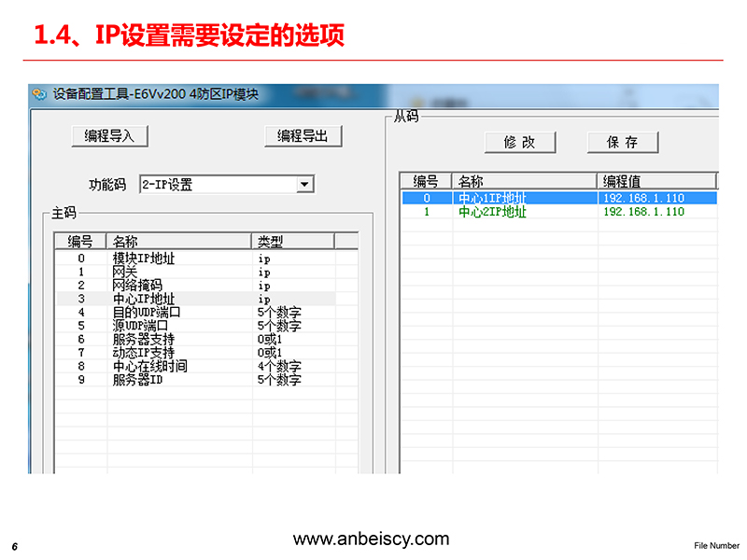Select row 服务器ID in 主码 list
This screenshot has height=560, width=747.
tap(196, 380)
